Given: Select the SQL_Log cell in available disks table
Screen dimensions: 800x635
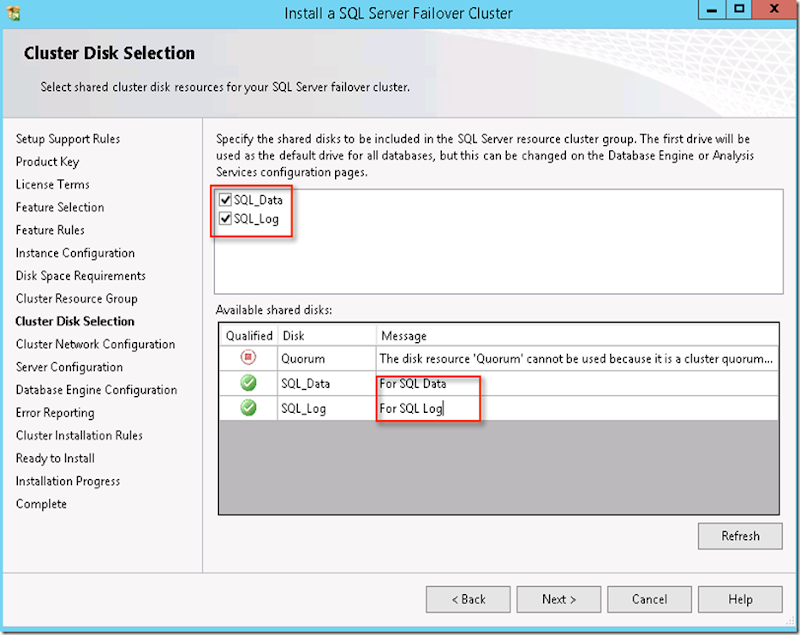Looking at the screenshot, I should coord(327,409).
